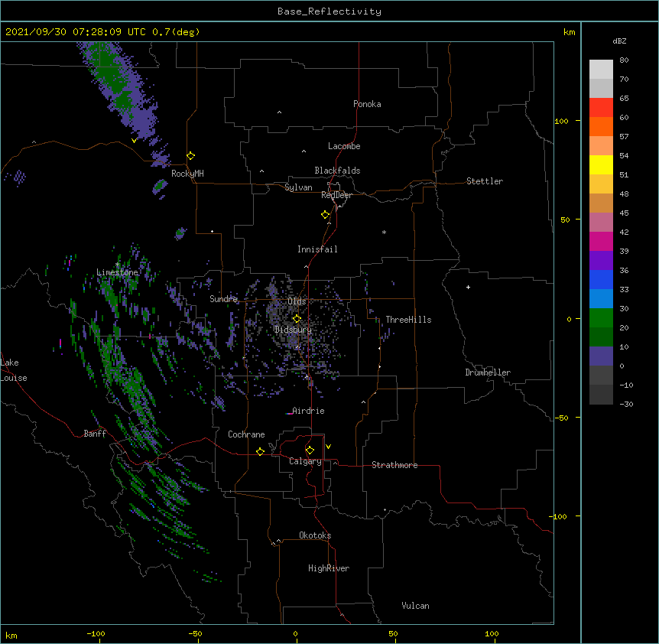The width and height of the screenshot is (659, 644).
Task: Click the Stettler town label
Action: 485,181
